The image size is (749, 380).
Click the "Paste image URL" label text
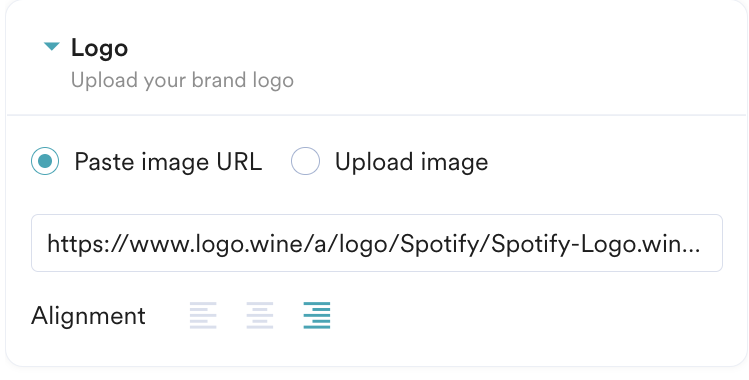168,162
